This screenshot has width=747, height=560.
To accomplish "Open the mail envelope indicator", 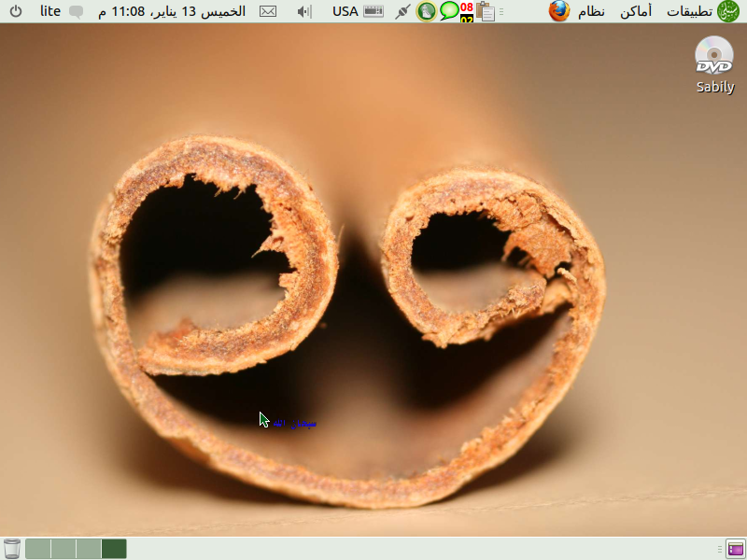I will click(x=268, y=11).
